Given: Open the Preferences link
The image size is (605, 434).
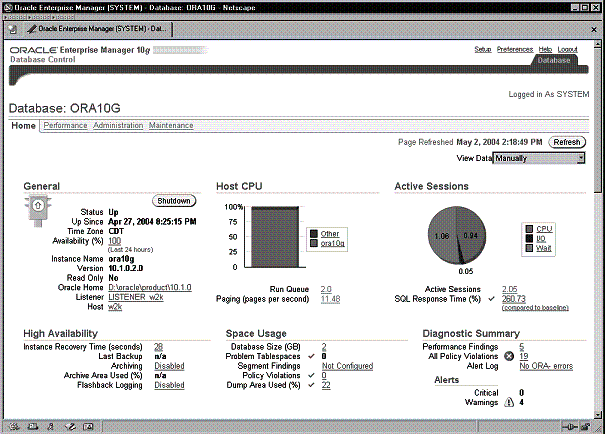Looking at the screenshot, I should tap(515, 49).
